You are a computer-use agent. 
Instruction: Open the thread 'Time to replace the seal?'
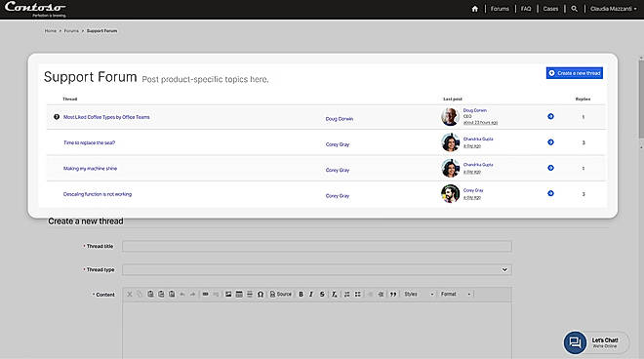89,143
